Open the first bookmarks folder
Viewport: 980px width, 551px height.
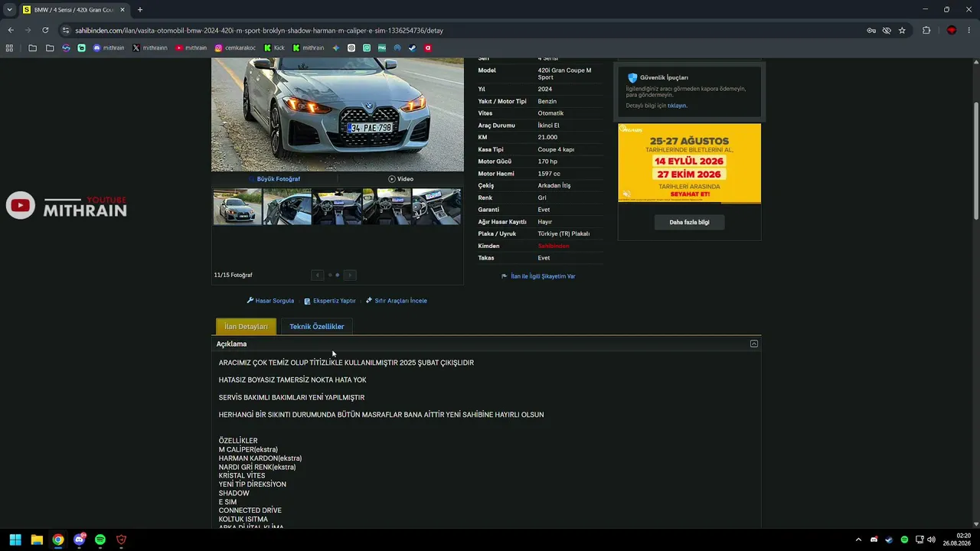(x=32, y=47)
